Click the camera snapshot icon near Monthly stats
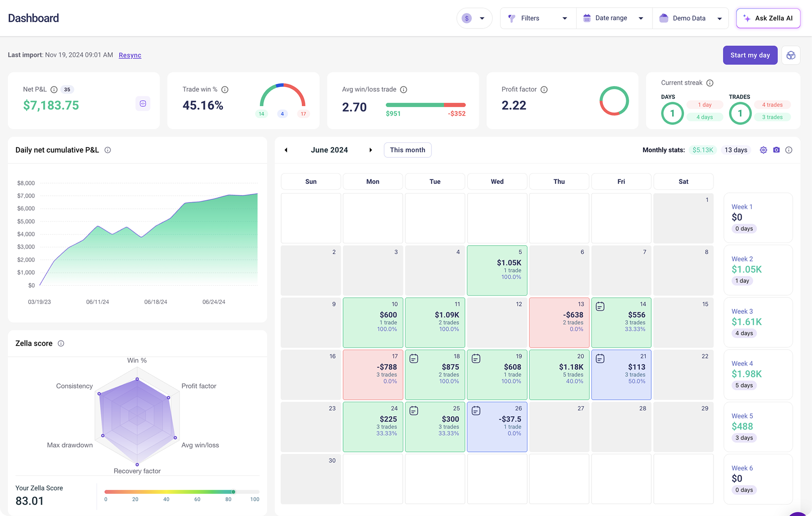 pos(776,150)
